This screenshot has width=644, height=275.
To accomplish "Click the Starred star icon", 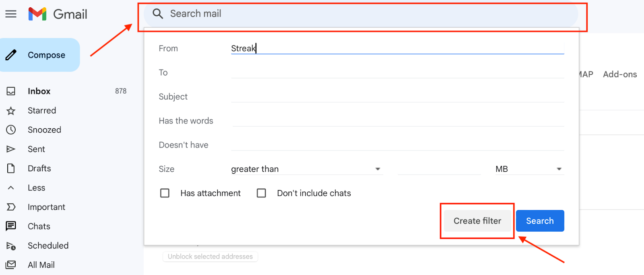I will coord(11,111).
